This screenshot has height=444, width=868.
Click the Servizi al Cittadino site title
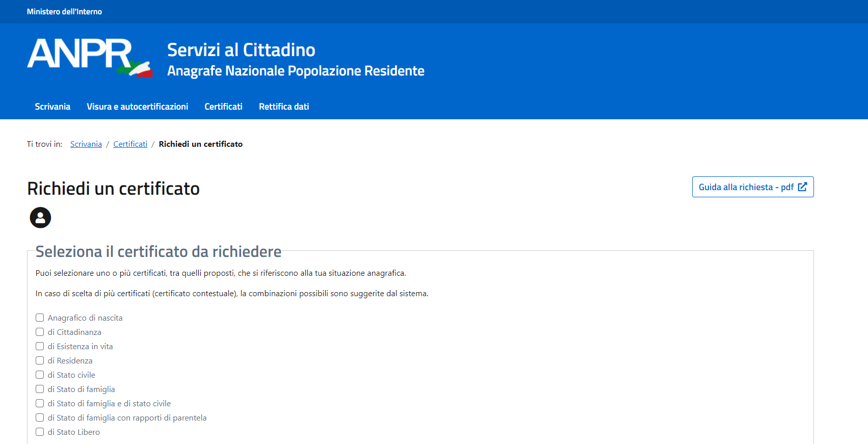(x=241, y=50)
